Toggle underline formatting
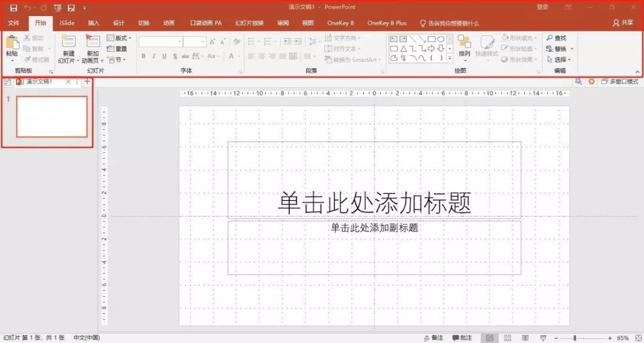This screenshot has width=644, height=343. pos(165,56)
